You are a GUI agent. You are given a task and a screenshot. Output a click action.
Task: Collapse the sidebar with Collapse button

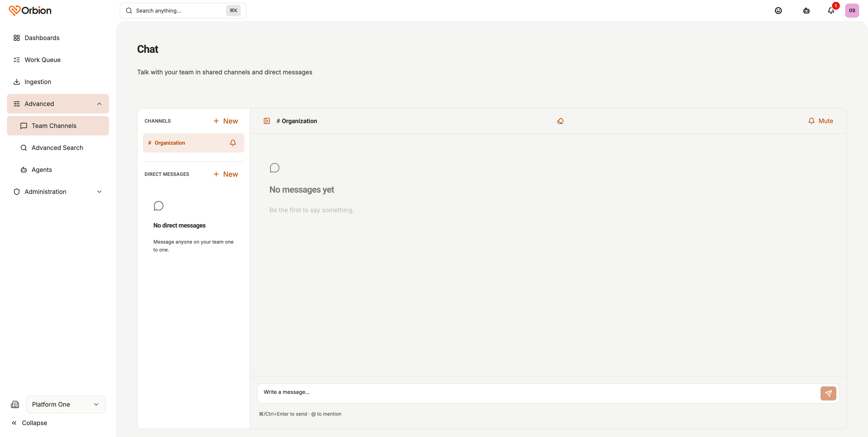[x=29, y=423]
